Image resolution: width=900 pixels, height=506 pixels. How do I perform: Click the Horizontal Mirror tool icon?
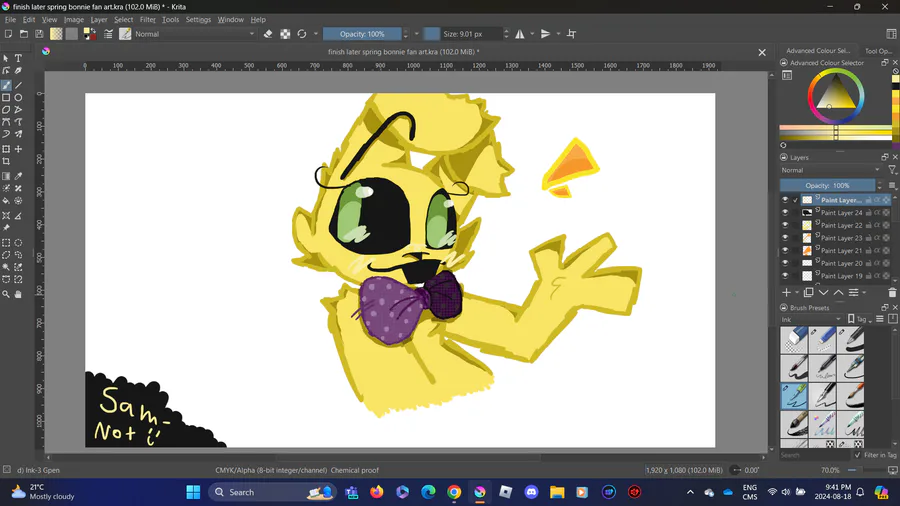click(520, 34)
